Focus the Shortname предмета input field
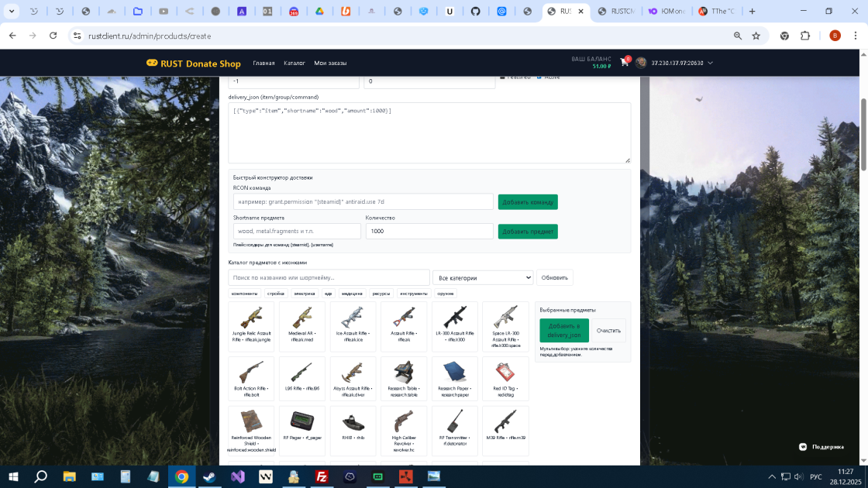 pos(297,232)
